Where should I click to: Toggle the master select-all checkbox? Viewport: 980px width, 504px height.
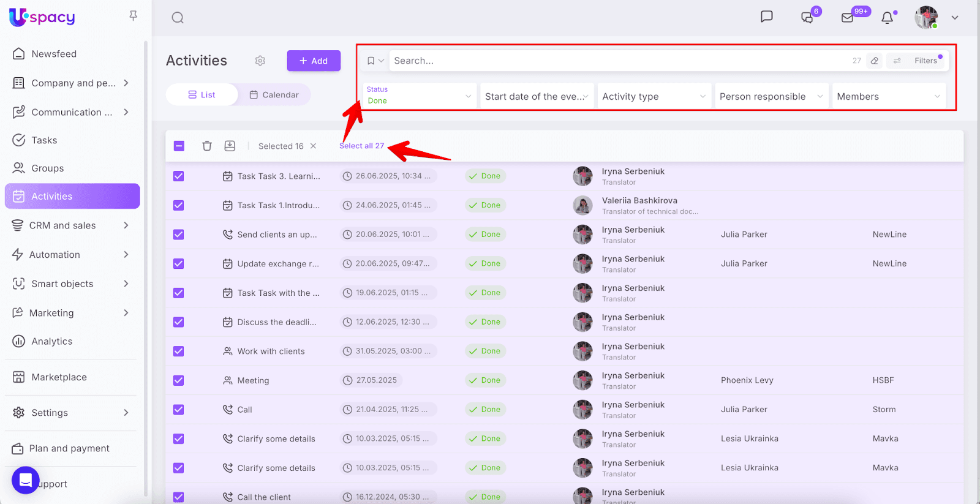[179, 146]
